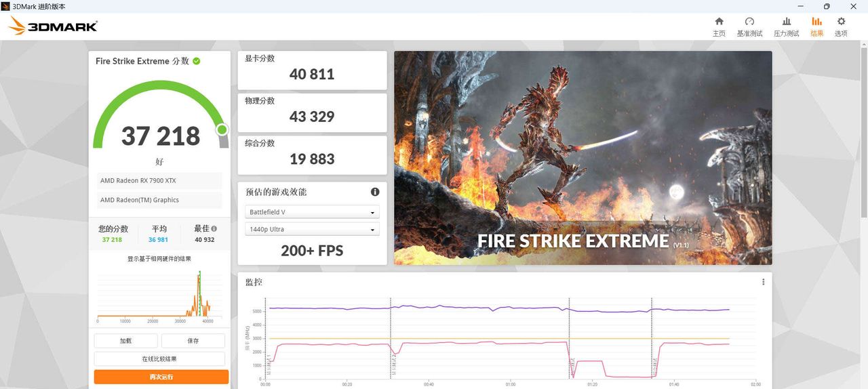Viewport: 868px width, 389px height.
Task: Open the 1440p Ultra resolution dropdown
Action: (x=312, y=230)
